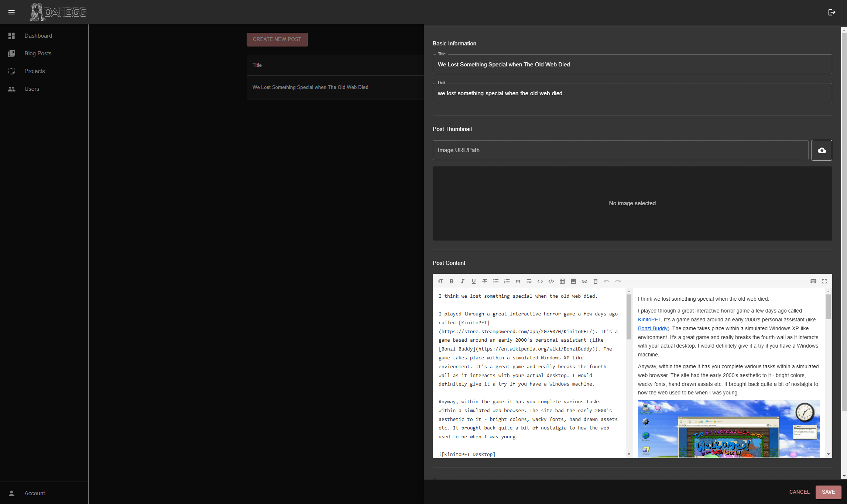847x504 pixels.
Task: Toggle the hamburger navigation menu
Action: pyautogui.click(x=11, y=12)
